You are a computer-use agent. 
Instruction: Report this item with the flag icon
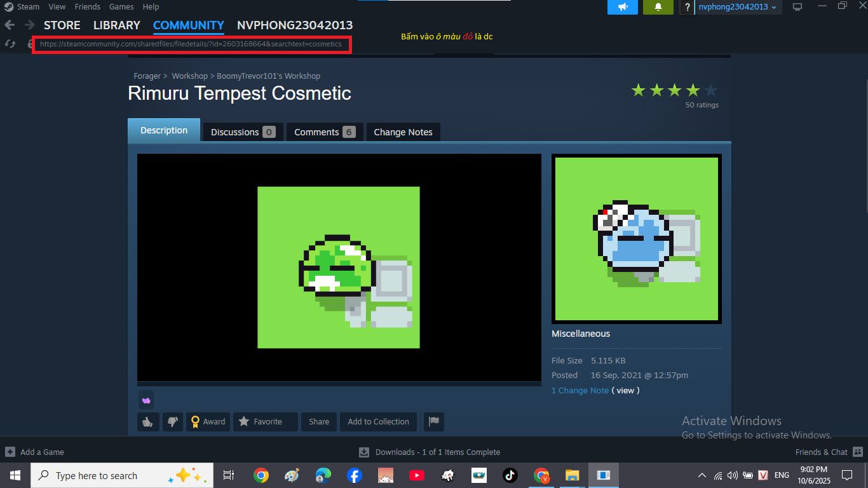click(x=433, y=421)
